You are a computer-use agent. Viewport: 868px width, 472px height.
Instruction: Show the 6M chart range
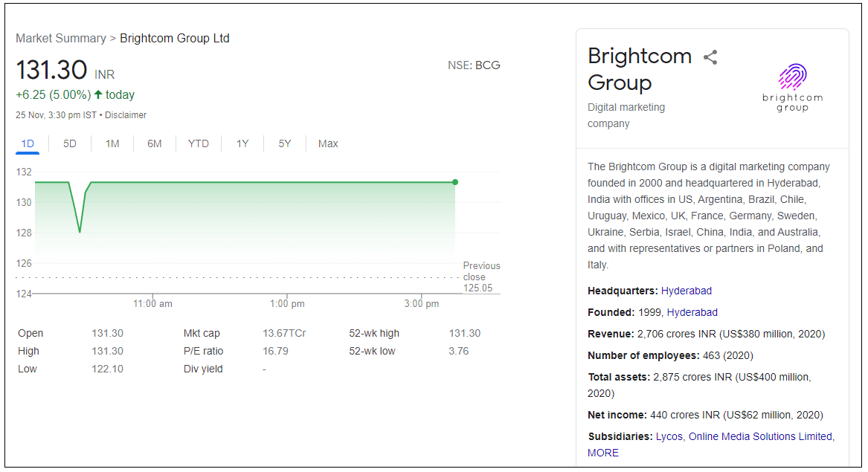155,144
